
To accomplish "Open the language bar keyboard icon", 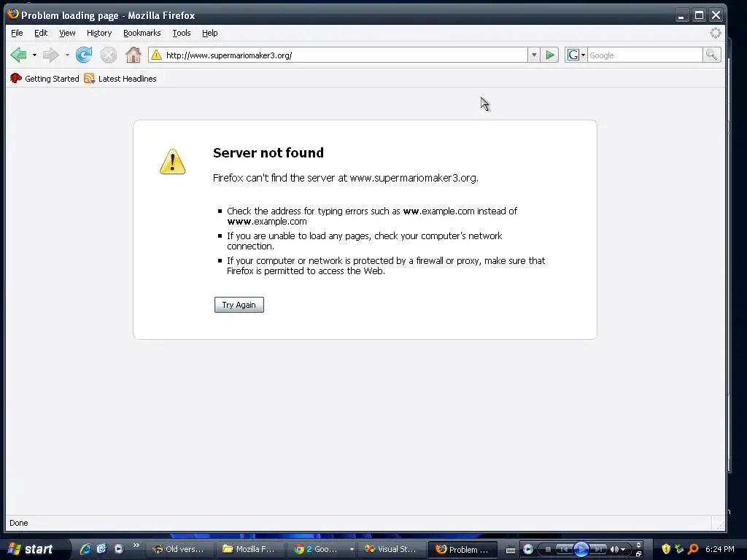I will click(511, 550).
